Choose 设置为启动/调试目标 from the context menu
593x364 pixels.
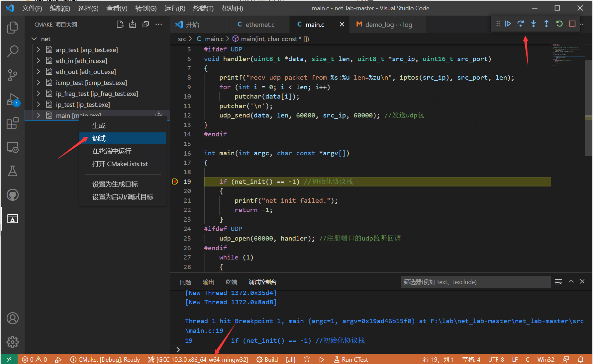click(x=123, y=197)
